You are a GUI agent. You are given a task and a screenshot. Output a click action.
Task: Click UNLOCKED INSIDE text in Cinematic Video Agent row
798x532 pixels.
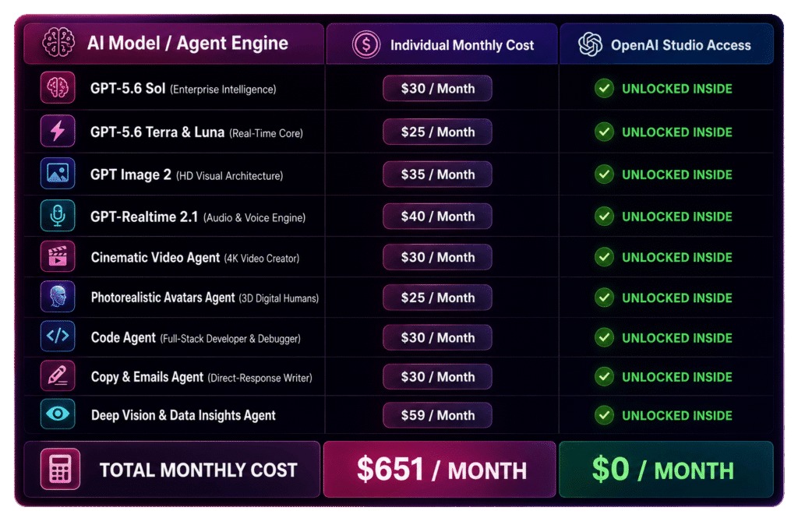coord(677,257)
